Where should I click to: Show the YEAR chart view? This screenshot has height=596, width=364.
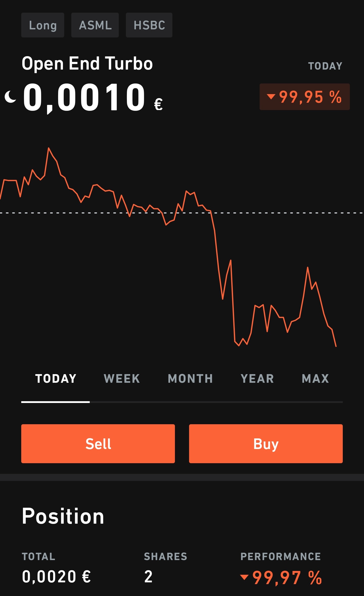point(257,379)
